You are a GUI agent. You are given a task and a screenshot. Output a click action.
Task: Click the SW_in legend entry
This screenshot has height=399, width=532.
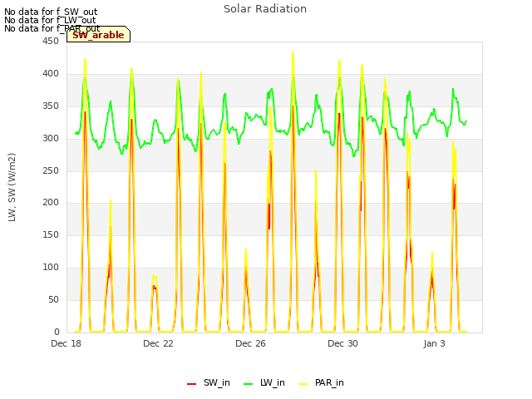tap(209, 382)
